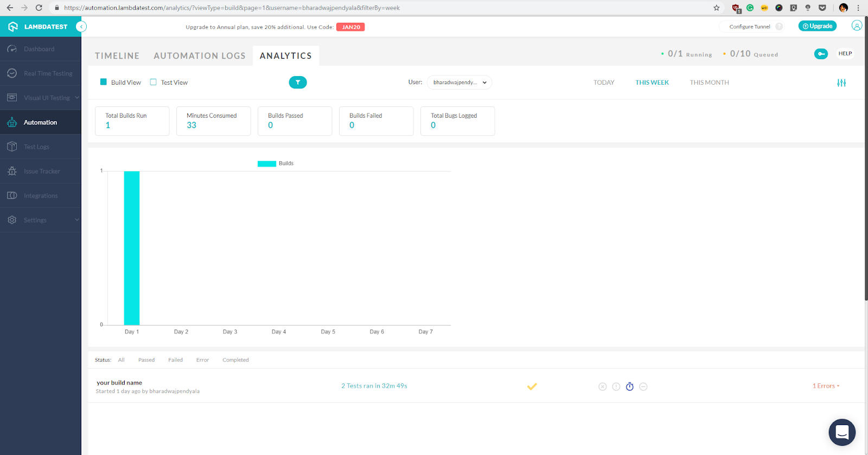Bookmark page with the star icon
Viewport: 868px width, 455px height.
click(x=717, y=8)
